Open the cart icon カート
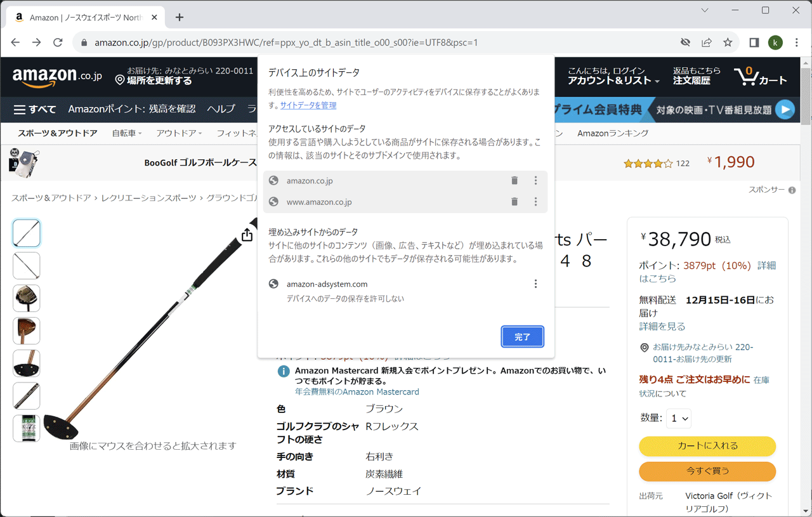Viewport: 812px width, 517px height. point(761,77)
